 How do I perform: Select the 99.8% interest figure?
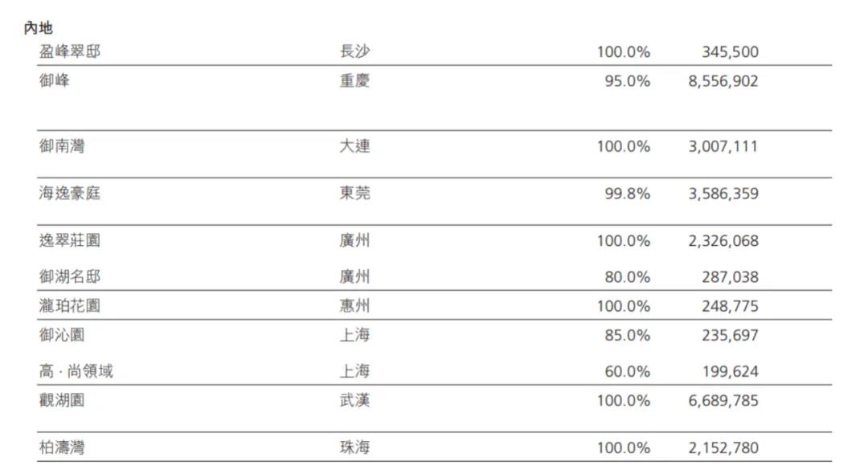coord(627,194)
